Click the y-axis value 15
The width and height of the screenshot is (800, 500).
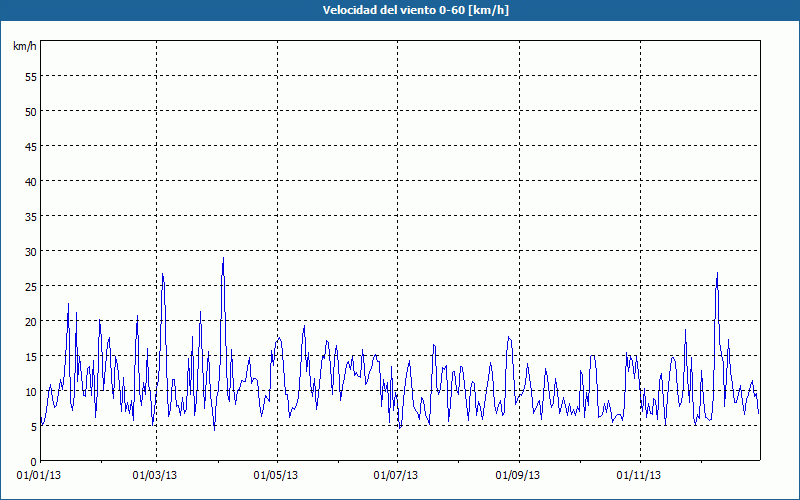coord(31,357)
